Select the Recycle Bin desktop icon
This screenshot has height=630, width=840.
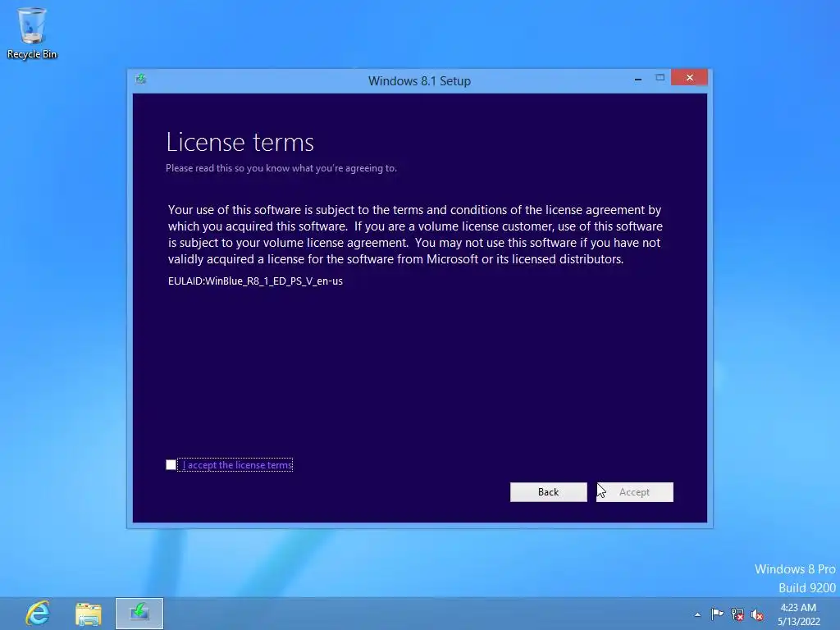32,33
